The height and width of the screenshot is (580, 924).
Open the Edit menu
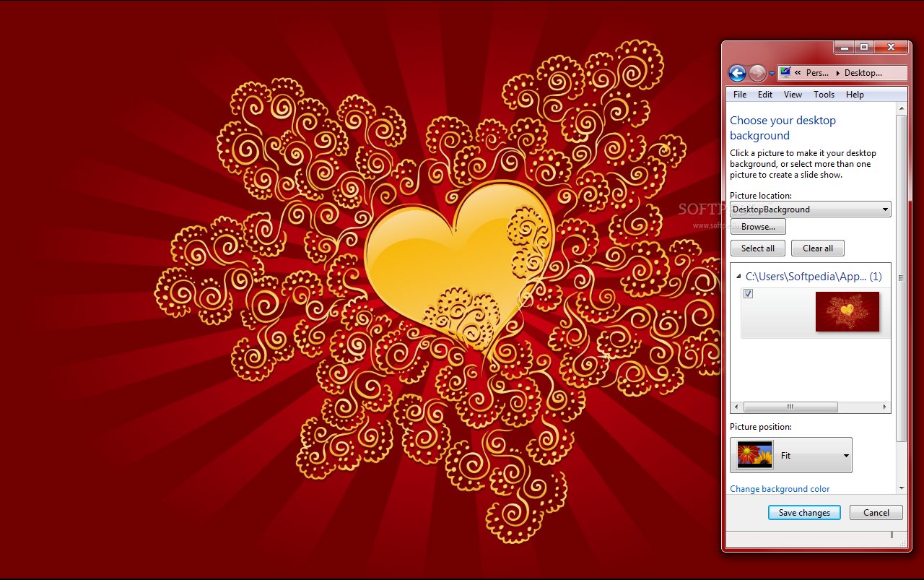tap(765, 95)
